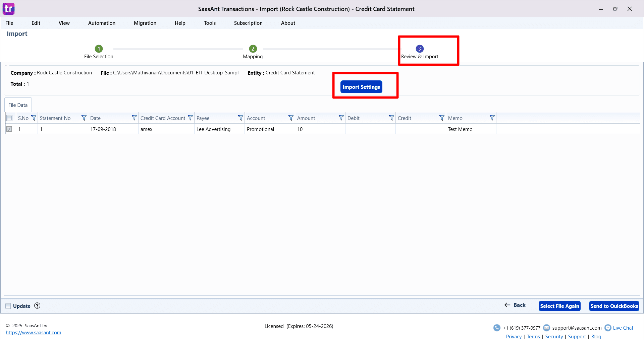Click the date cell 17-09-2018
The width and height of the screenshot is (644, 340).
tap(113, 129)
